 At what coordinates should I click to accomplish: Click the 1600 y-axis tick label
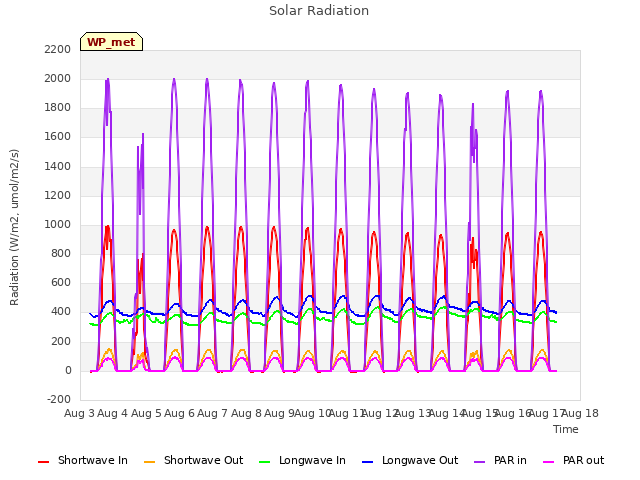point(58,137)
